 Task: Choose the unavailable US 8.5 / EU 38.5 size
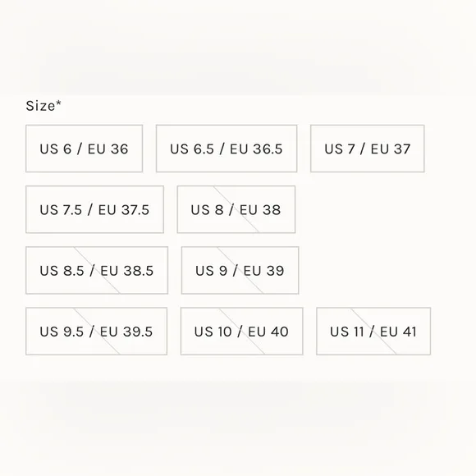(x=97, y=270)
